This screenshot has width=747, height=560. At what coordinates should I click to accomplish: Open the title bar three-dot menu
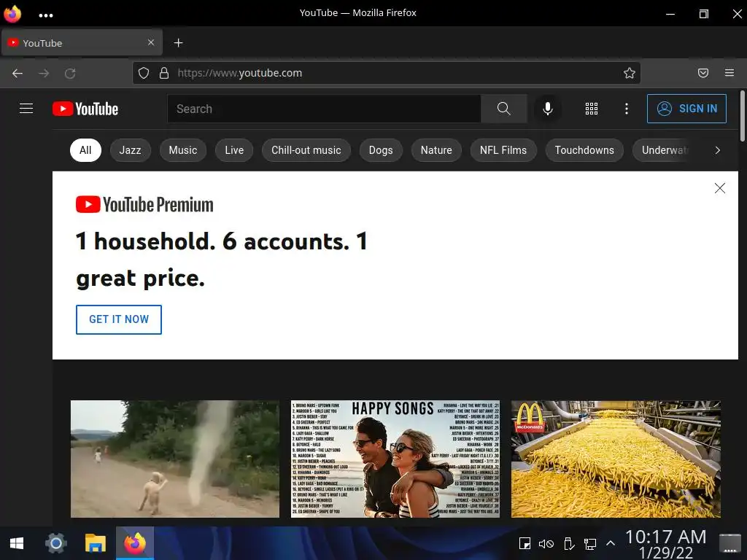click(x=46, y=15)
